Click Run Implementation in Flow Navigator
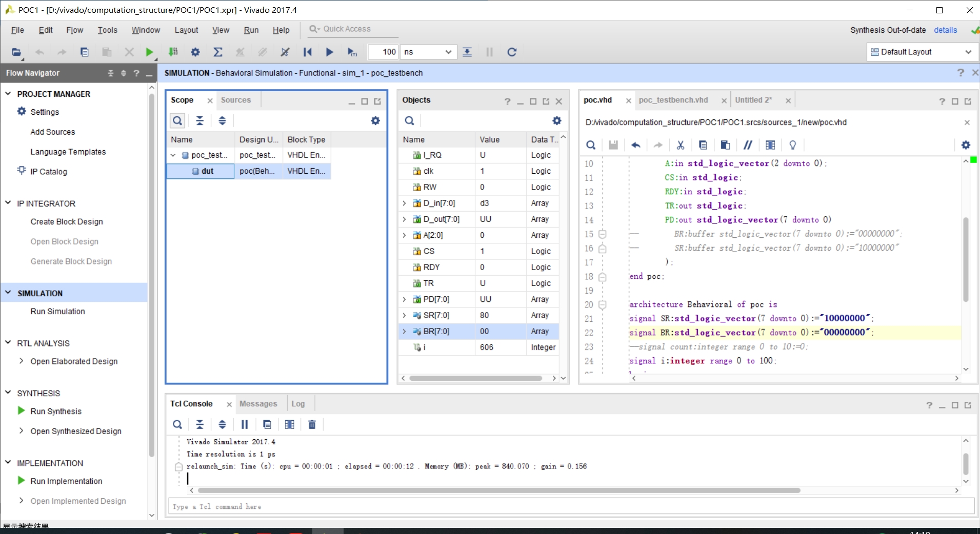Viewport: 980px width, 534px height. pos(66,481)
